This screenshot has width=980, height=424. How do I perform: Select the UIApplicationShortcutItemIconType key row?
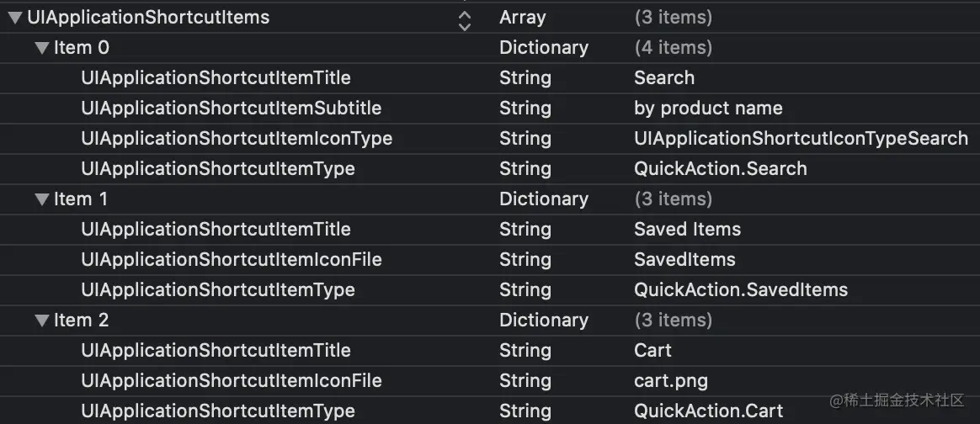237,139
